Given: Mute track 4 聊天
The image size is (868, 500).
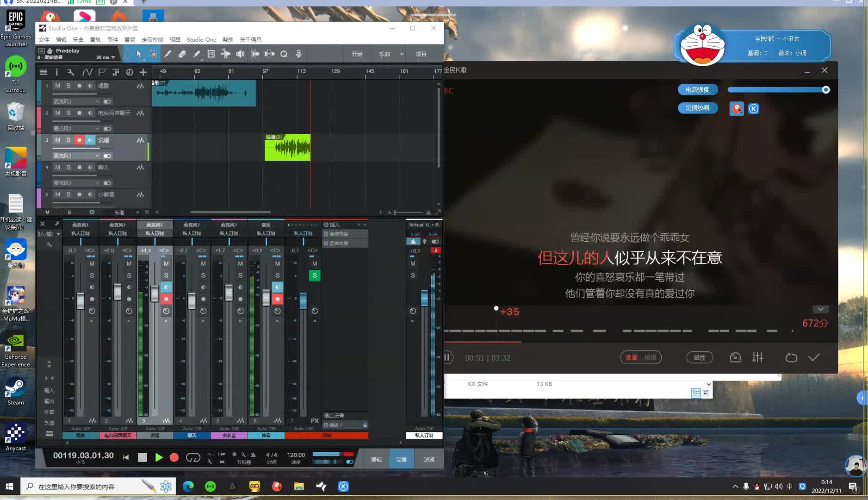Looking at the screenshot, I should [57, 167].
